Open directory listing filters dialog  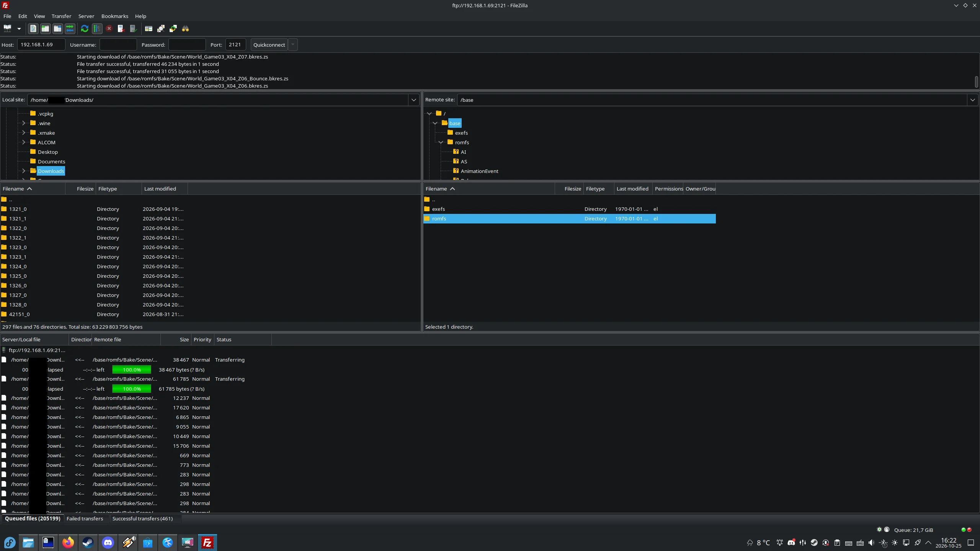(149, 29)
